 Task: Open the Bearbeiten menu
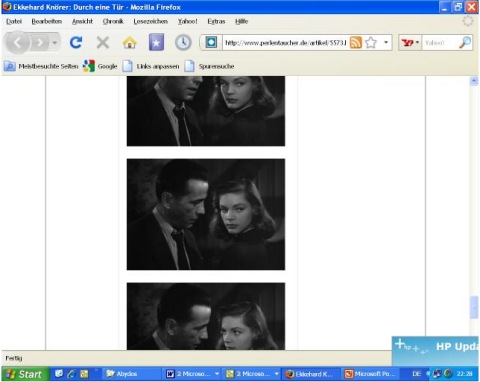(47, 21)
